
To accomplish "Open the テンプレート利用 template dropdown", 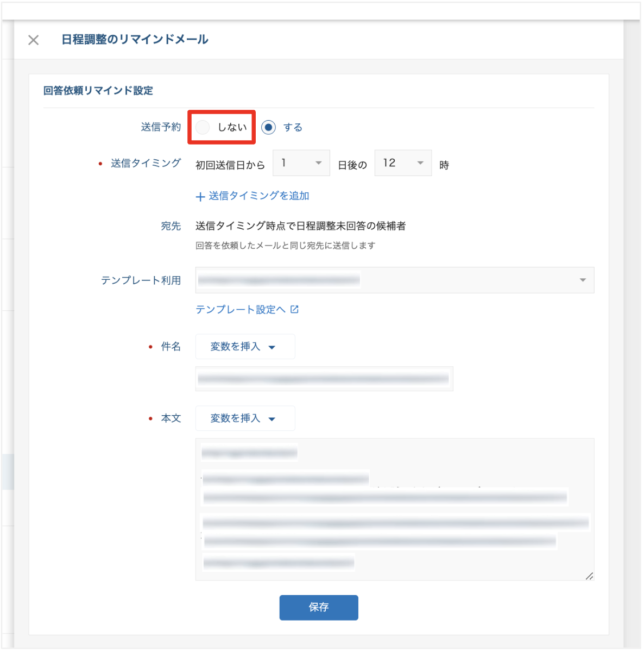I will (x=395, y=280).
